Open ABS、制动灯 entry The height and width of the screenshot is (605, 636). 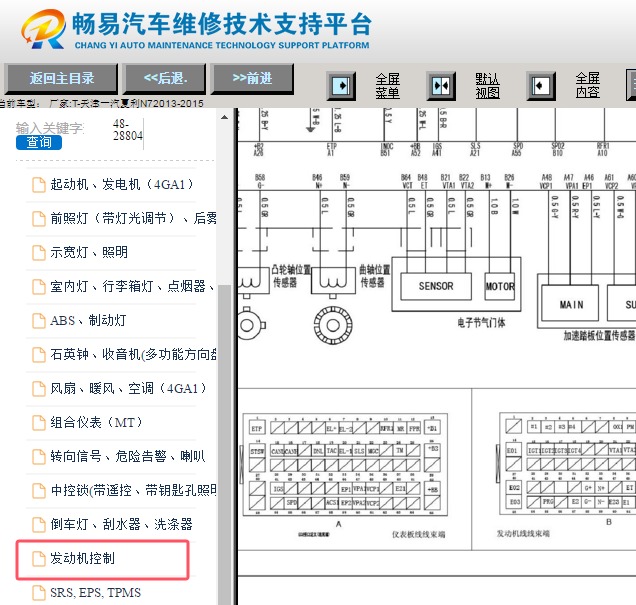tap(88, 321)
